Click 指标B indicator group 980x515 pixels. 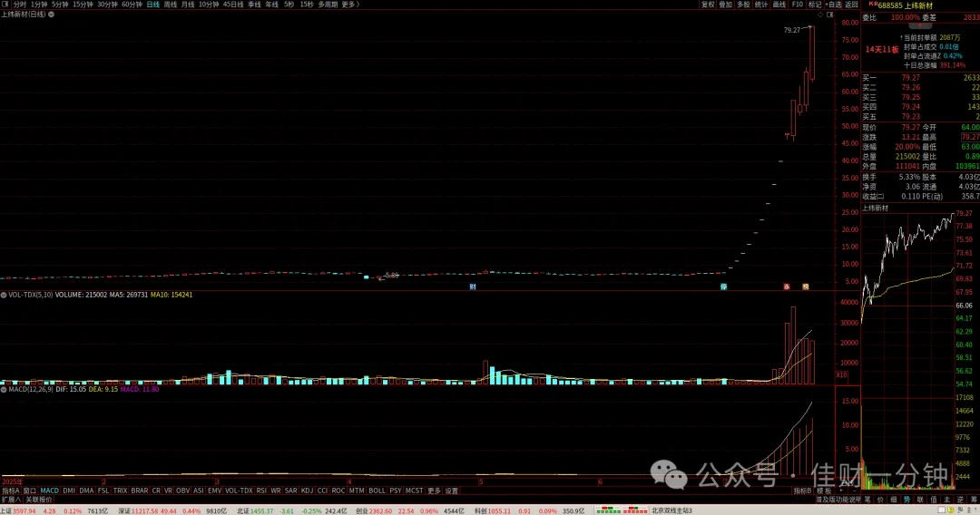point(802,491)
